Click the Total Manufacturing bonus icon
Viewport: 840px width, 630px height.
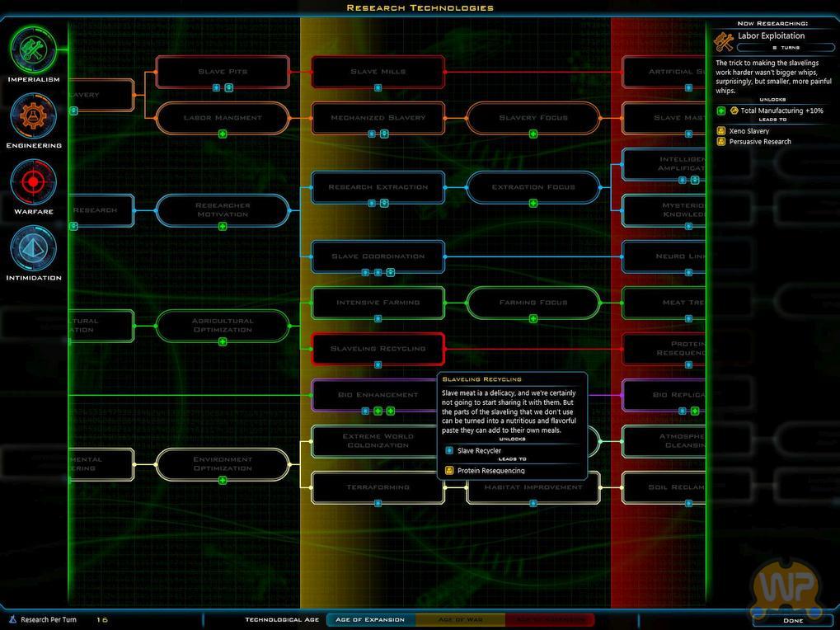(x=721, y=110)
